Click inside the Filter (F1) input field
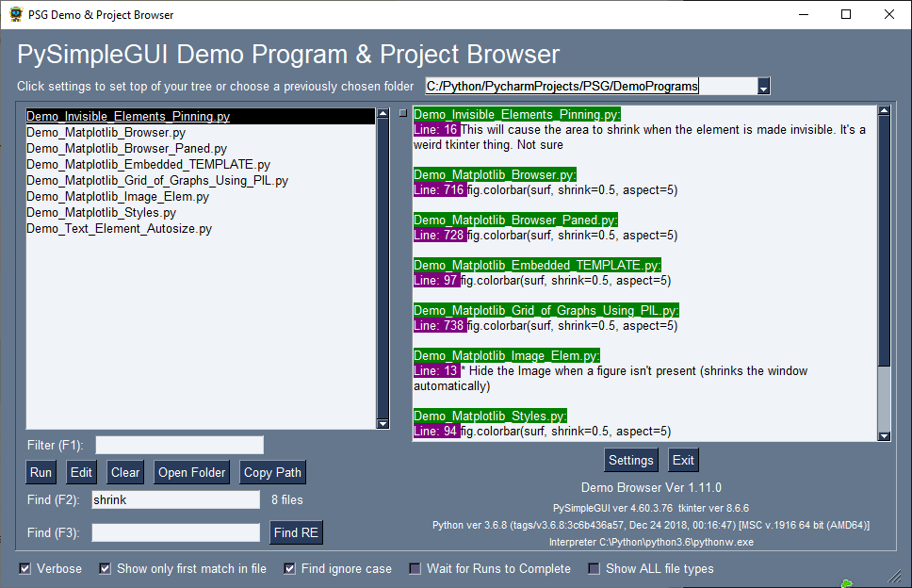 (x=177, y=444)
